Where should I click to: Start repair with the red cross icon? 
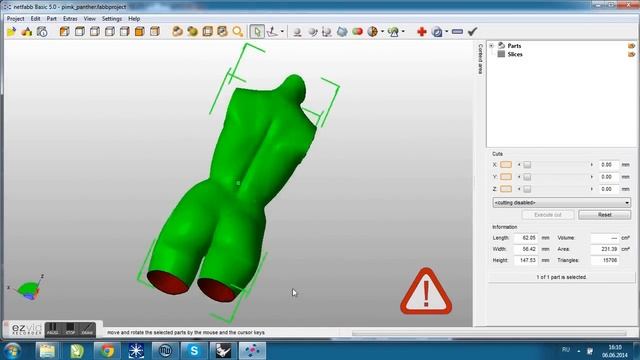(x=422, y=31)
